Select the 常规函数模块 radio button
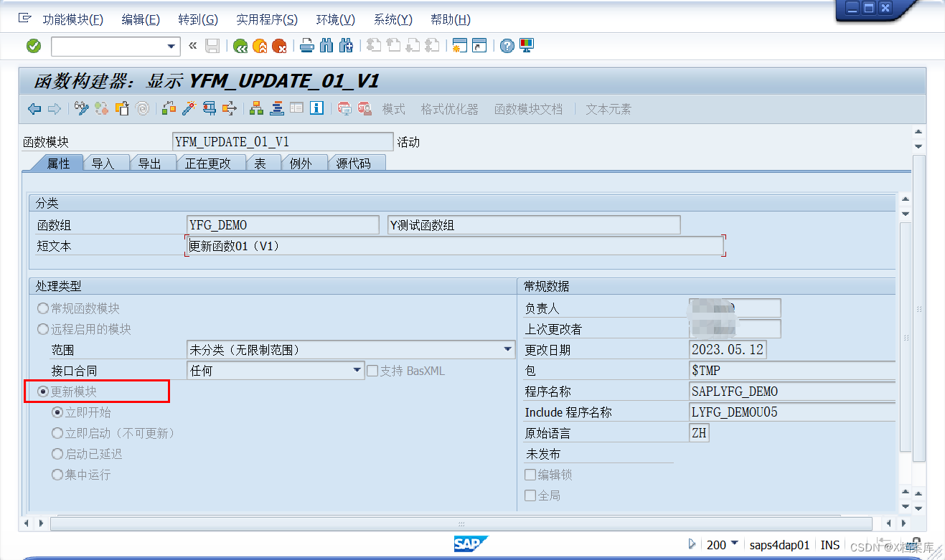This screenshot has width=945, height=560. click(43, 308)
